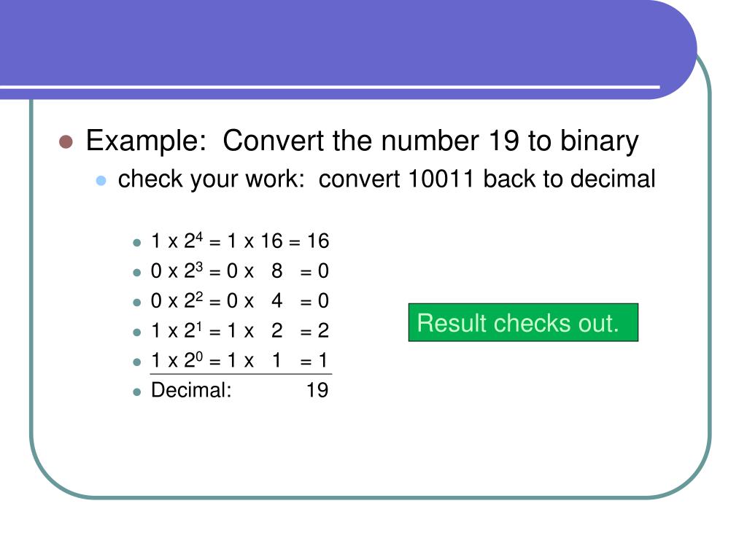Click the teal bullet beside the 2³ line
This screenshot has width=747, height=560.
[137, 273]
